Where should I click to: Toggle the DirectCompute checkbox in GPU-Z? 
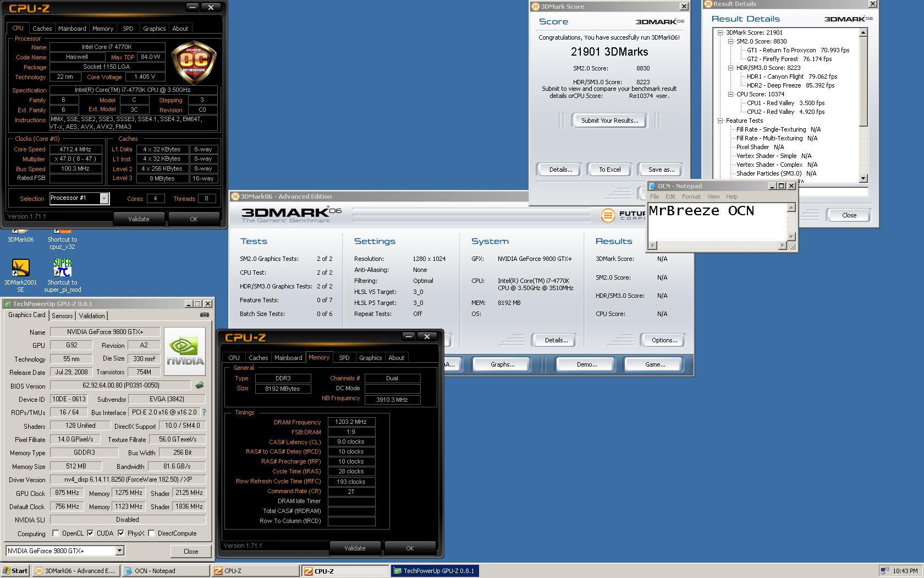(x=151, y=533)
